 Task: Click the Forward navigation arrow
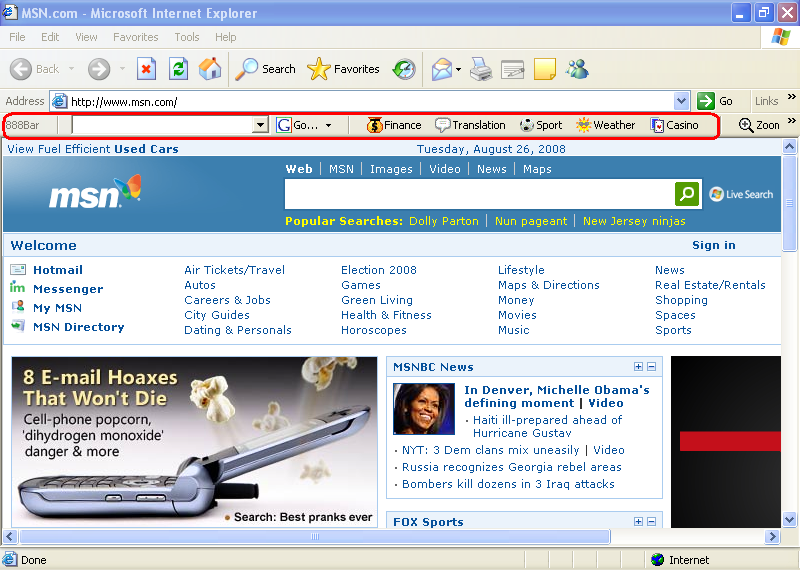(x=99, y=69)
